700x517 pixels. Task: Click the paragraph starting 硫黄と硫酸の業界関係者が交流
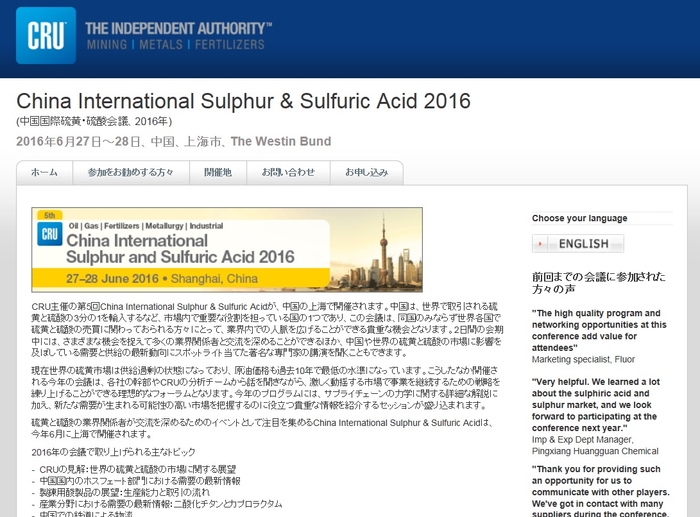pos(262,428)
